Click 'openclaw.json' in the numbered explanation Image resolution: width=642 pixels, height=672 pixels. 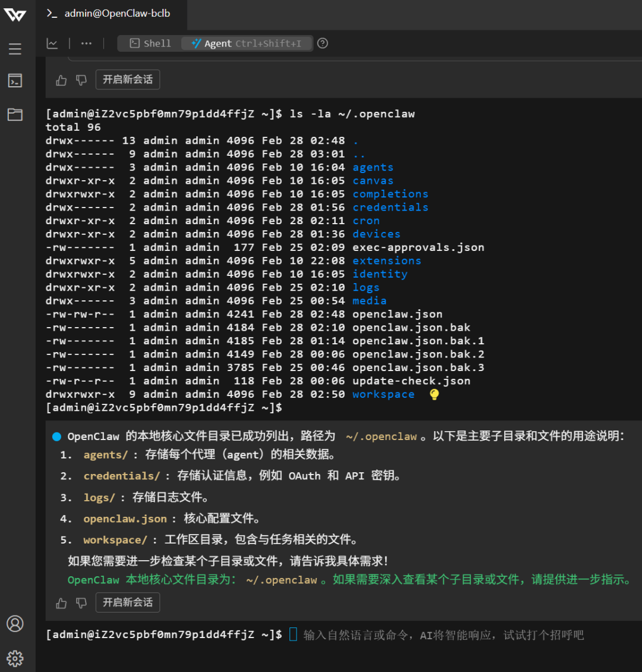click(x=125, y=519)
